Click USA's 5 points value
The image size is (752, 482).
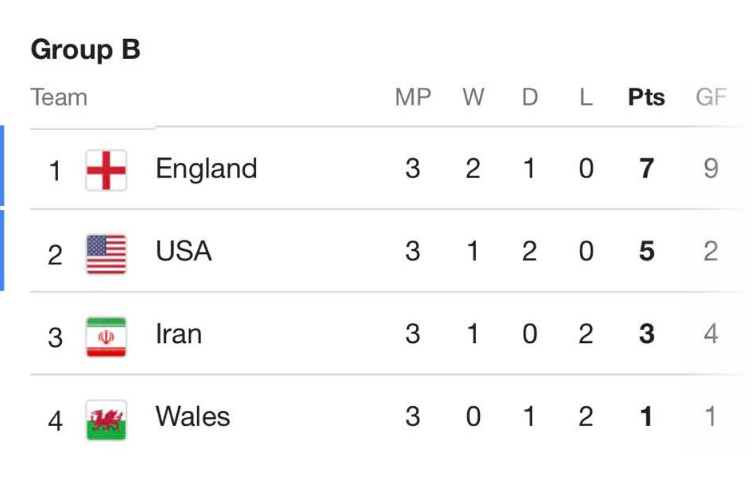(646, 251)
